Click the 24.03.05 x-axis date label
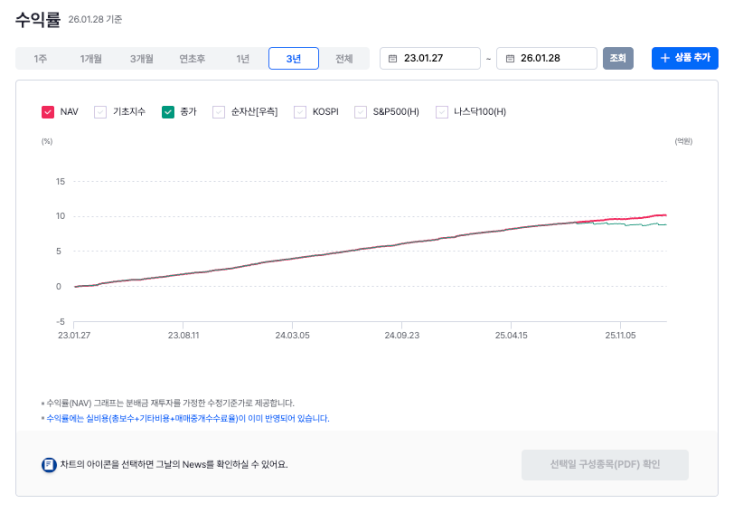This screenshot has width=743, height=513. 292,335
